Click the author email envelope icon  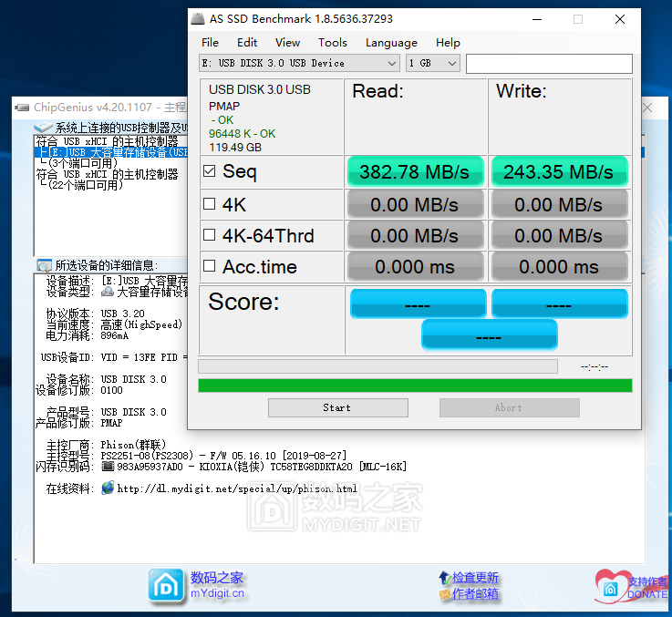[444, 594]
